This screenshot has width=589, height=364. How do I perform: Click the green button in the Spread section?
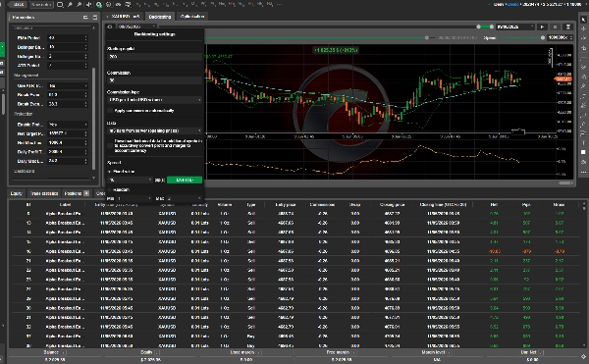click(185, 181)
